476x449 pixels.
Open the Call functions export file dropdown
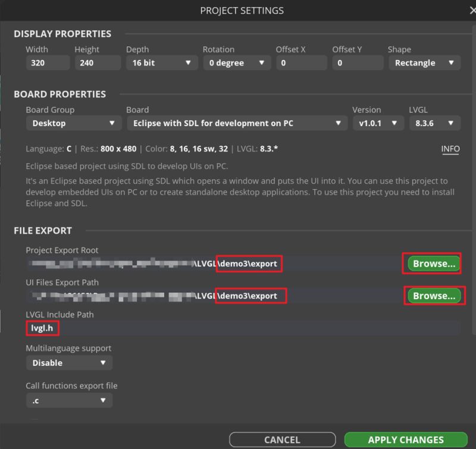tap(68, 400)
